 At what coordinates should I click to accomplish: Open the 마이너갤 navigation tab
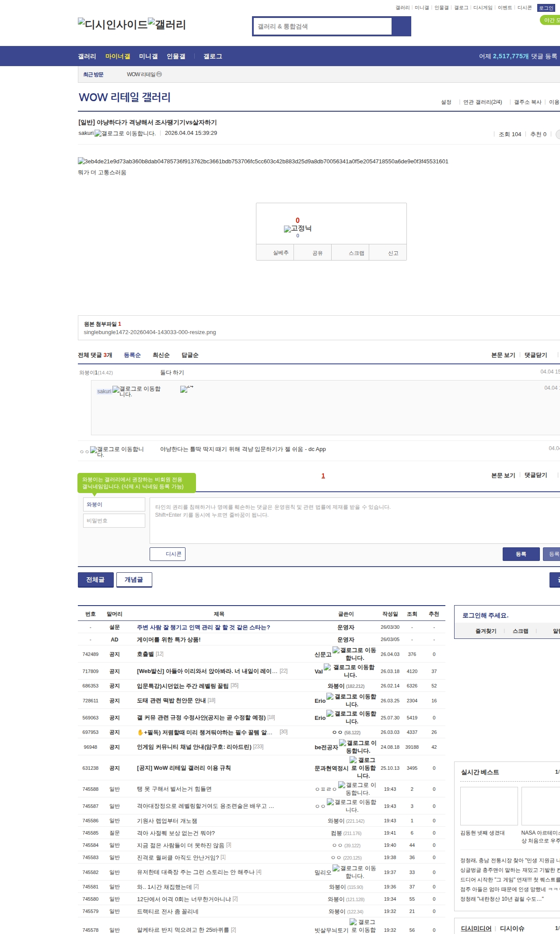coord(118,56)
